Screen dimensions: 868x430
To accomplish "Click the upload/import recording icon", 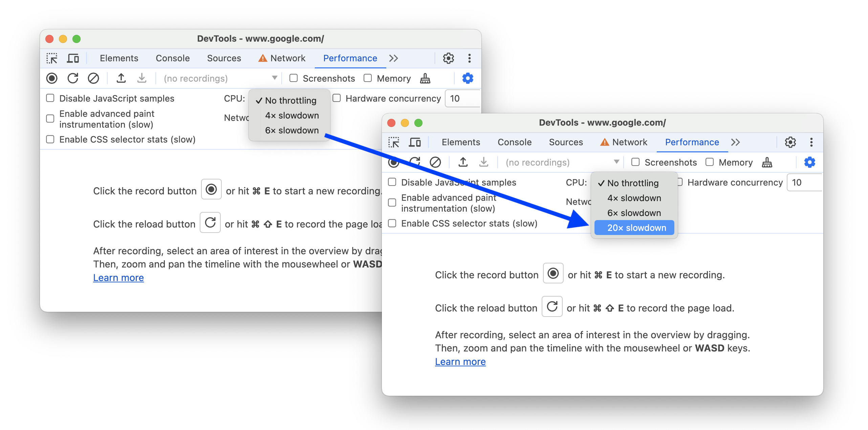I will pyautogui.click(x=121, y=79).
